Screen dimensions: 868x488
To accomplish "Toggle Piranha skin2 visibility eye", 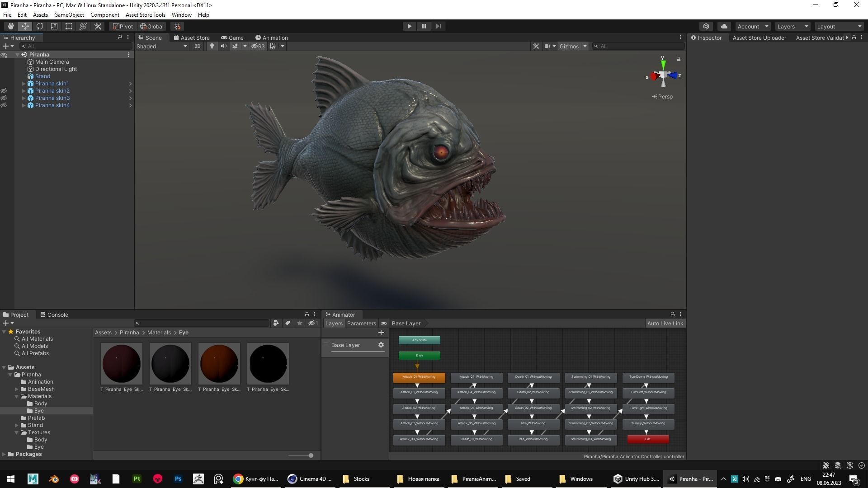I will [4, 91].
